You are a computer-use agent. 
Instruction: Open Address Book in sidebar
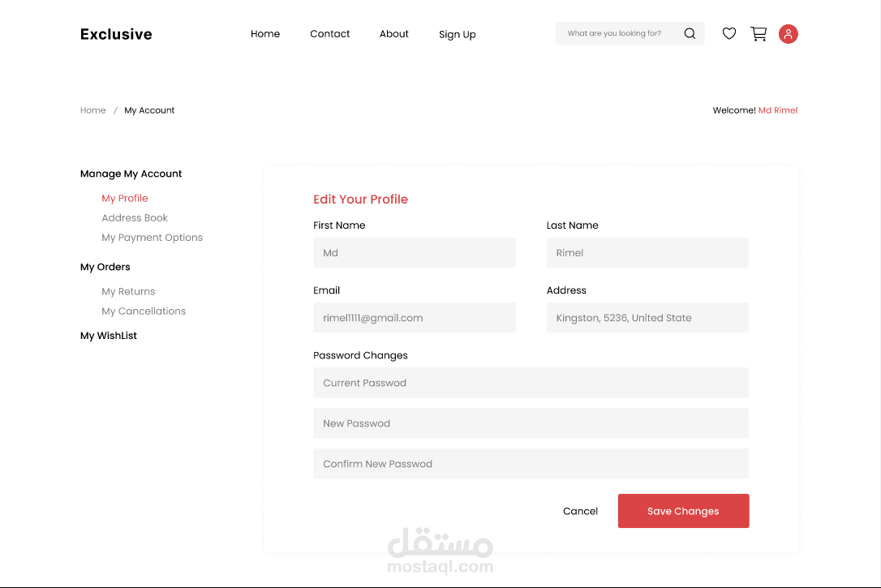coord(135,218)
